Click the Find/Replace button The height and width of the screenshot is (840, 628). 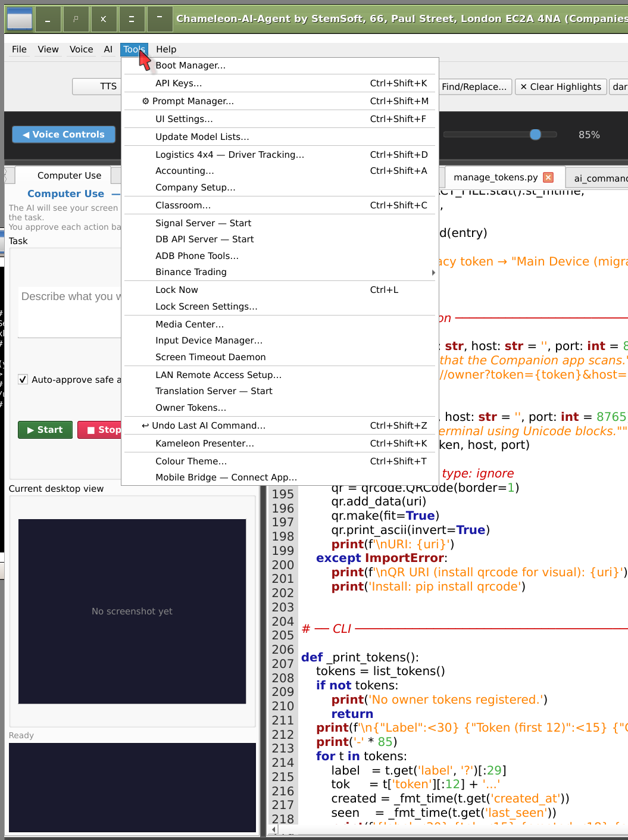coord(474,87)
